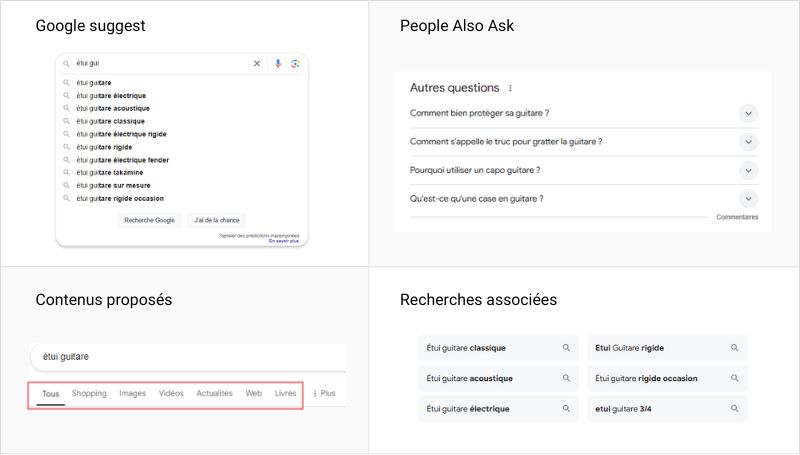Viewport: 800px width, 455px height.
Task: Open related search 'Étui guitare classique'
Action: click(x=498, y=348)
